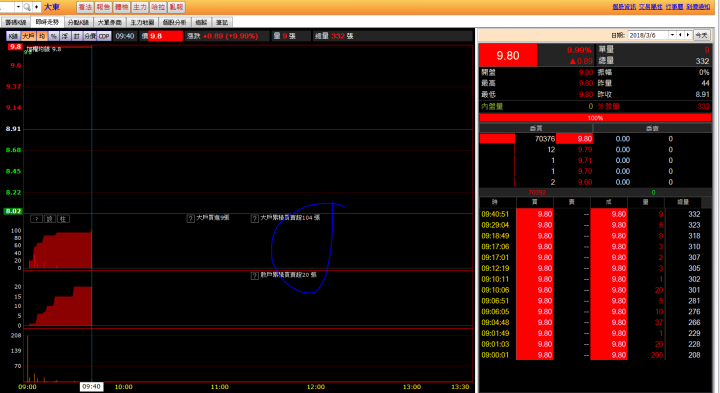Open the date picker dropdown arrow

[672, 35]
